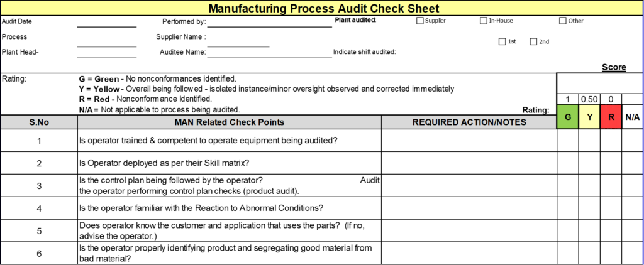644x265 pixels.
Task: Click the 'R = Red' rating legend line
Action: coord(145,99)
